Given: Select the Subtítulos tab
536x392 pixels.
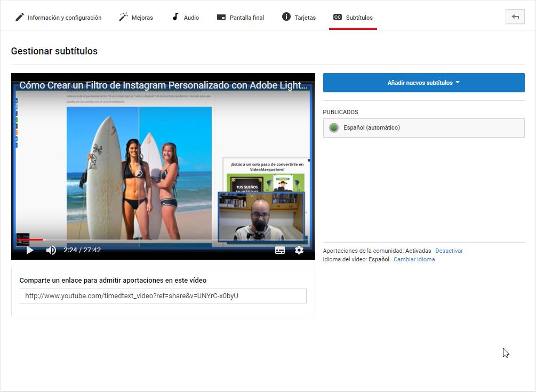Looking at the screenshot, I should 353,18.
